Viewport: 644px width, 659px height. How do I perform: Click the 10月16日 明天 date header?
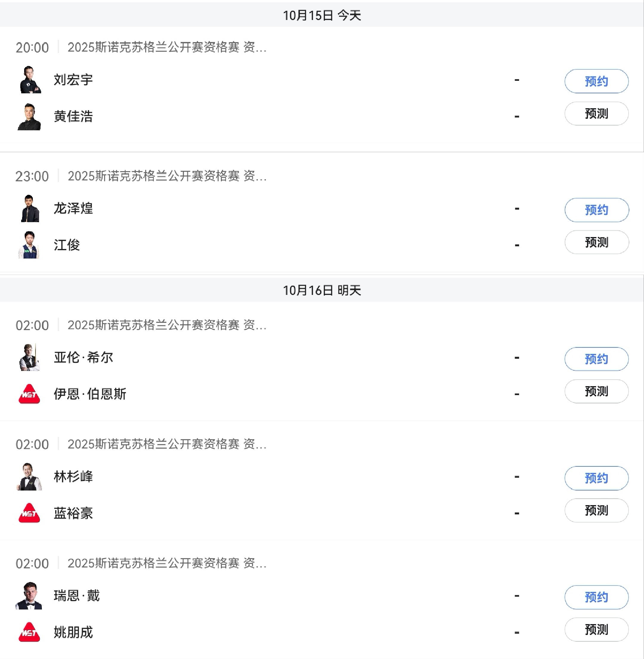click(x=322, y=290)
